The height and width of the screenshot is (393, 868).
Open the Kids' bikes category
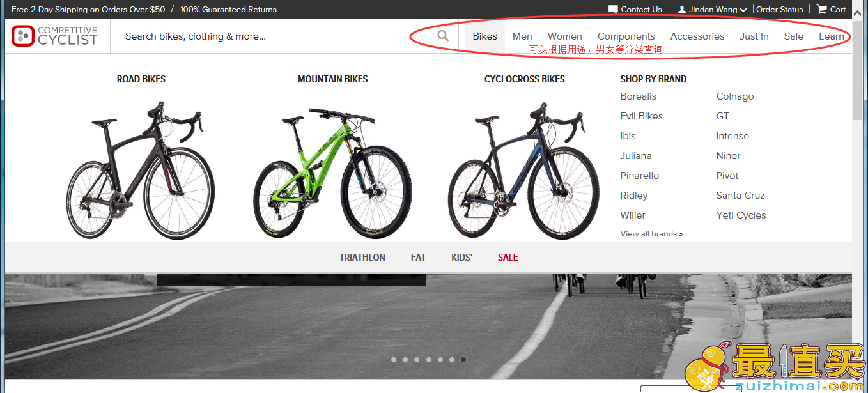coord(461,258)
